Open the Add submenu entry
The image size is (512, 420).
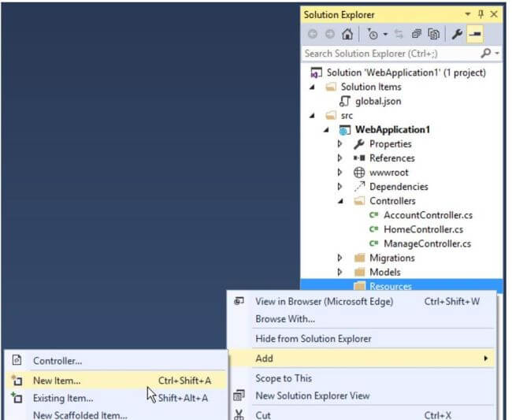362,359
